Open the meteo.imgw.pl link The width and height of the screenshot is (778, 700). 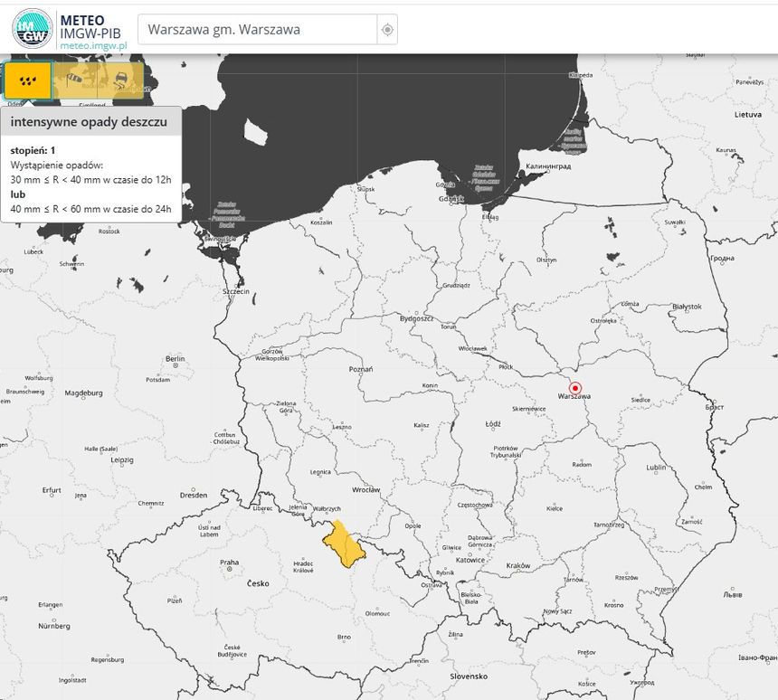(x=93, y=45)
